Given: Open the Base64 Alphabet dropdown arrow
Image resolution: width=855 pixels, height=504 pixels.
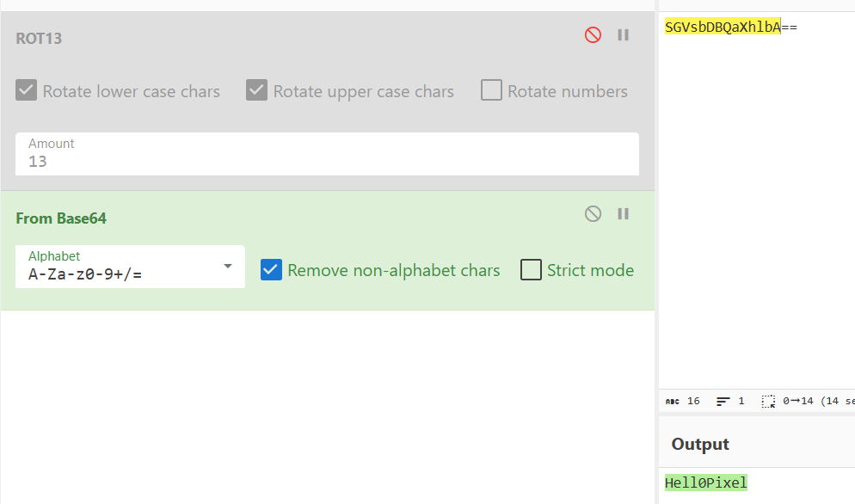Looking at the screenshot, I should tap(228, 267).
